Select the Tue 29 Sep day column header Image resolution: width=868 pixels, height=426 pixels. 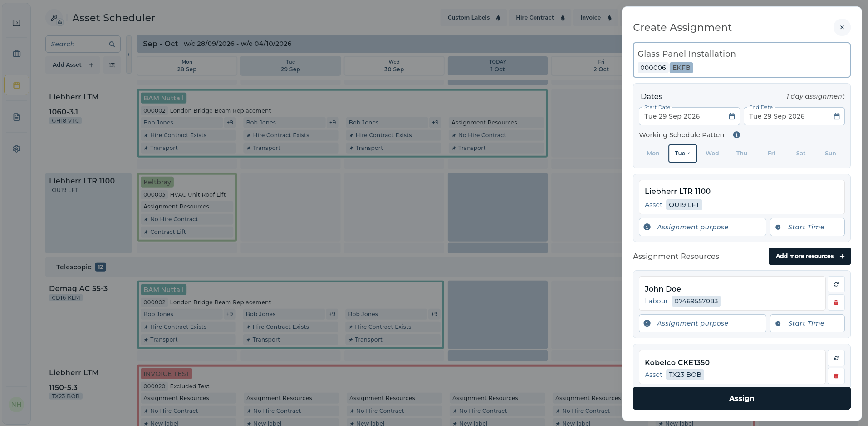pyautogui.click(x=290, y=66)
